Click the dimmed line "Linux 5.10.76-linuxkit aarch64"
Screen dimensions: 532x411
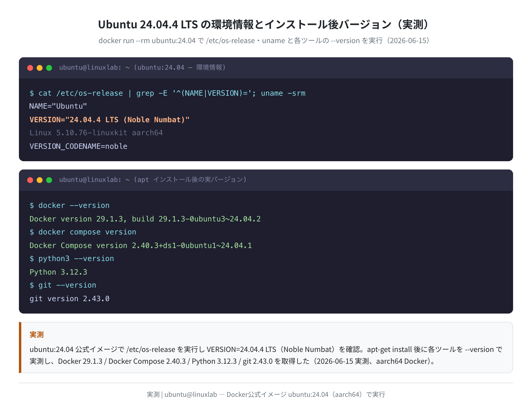click(x=96, y=133)
